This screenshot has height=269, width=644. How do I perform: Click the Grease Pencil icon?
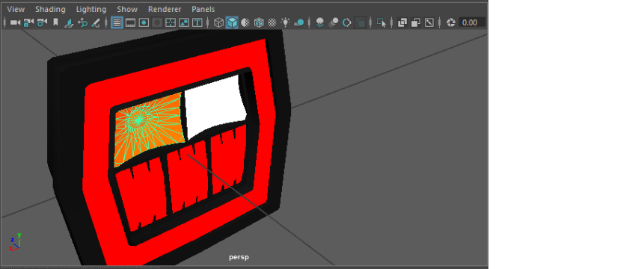(x=96, y=22)
